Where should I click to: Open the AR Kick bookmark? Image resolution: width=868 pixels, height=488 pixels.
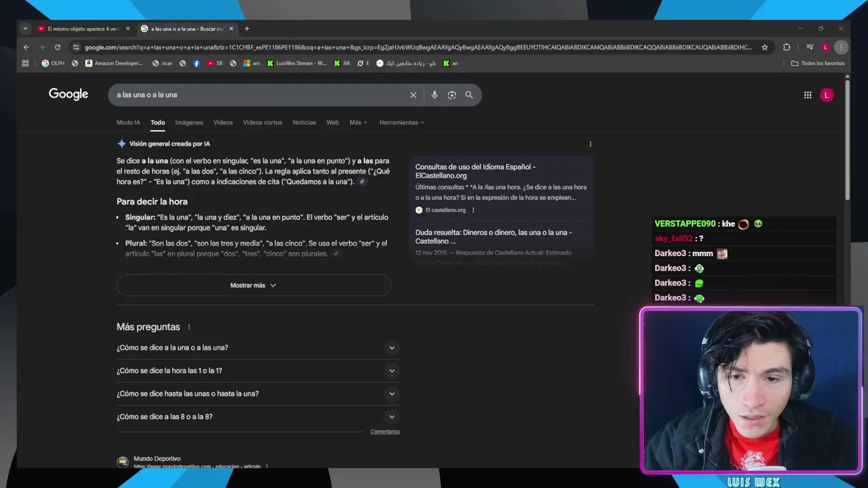tap(342, 63)
